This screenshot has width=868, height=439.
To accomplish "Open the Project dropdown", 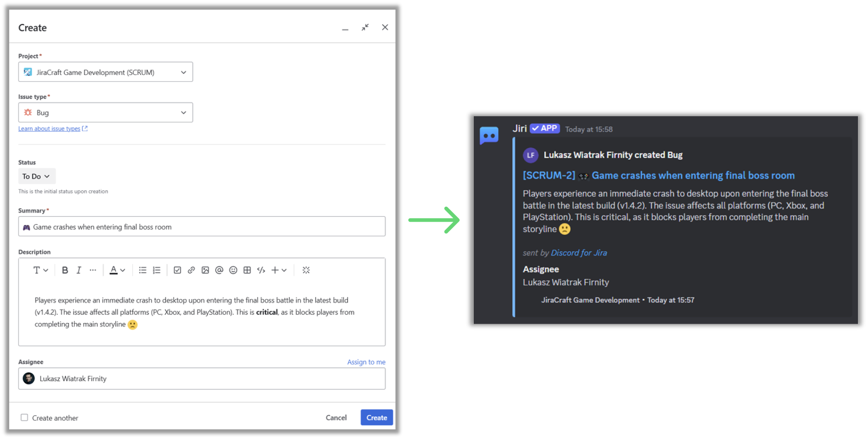I will click(x=106, y=72).
